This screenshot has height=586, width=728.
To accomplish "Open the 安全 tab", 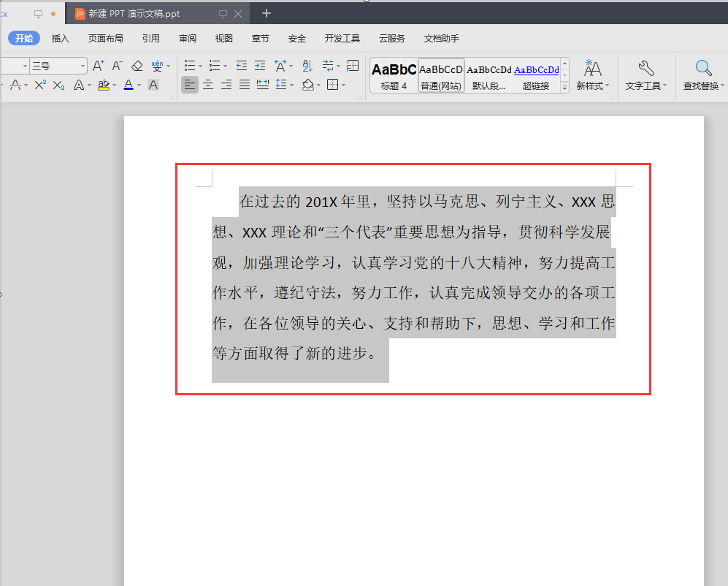I will pyautogui.click(x=296, y=39).
